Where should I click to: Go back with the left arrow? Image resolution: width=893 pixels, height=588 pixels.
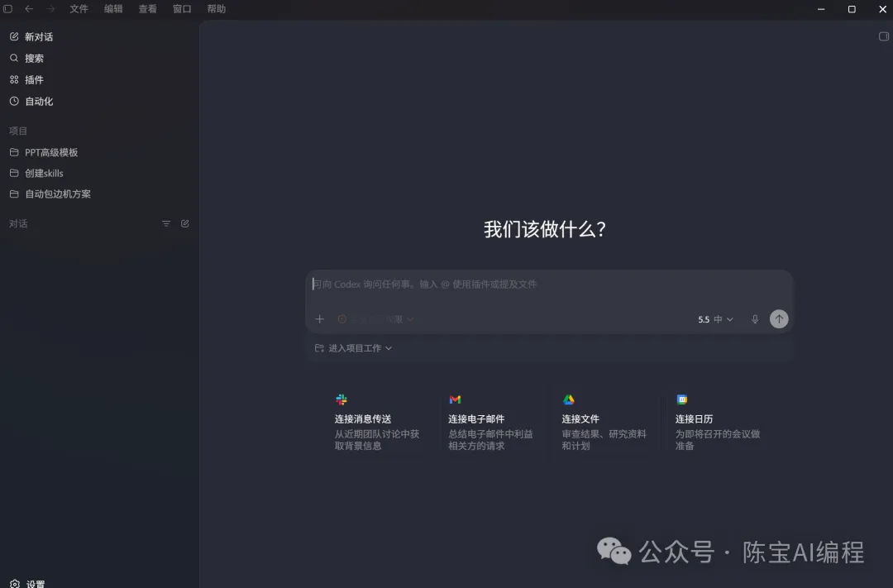coord(29,8)
